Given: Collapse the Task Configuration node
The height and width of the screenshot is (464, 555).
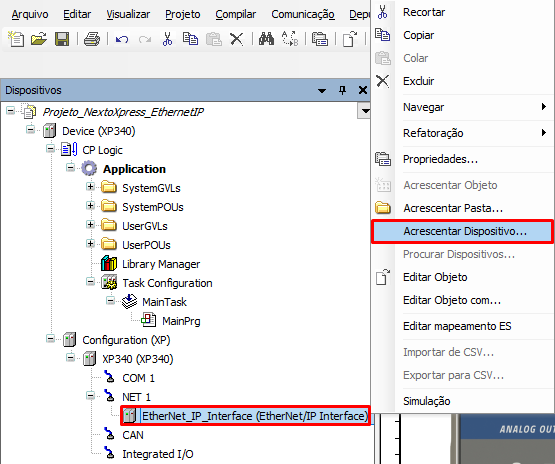Looking at the screenshot, I should click(91, 282).
